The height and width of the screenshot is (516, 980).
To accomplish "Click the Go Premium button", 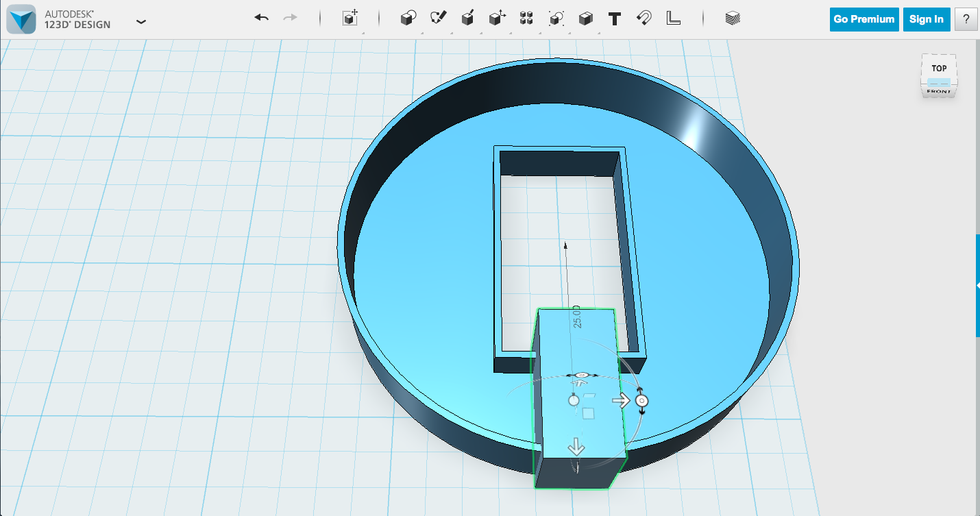I will (863, 19).
